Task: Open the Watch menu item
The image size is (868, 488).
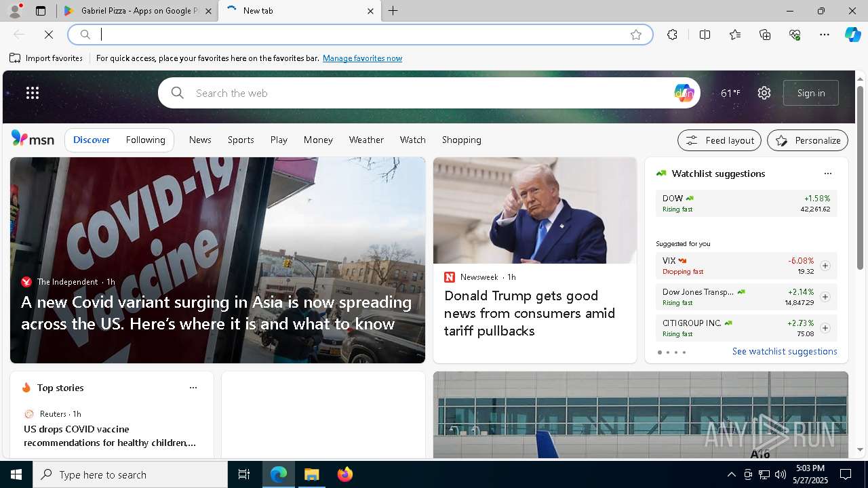Action: 413,140
